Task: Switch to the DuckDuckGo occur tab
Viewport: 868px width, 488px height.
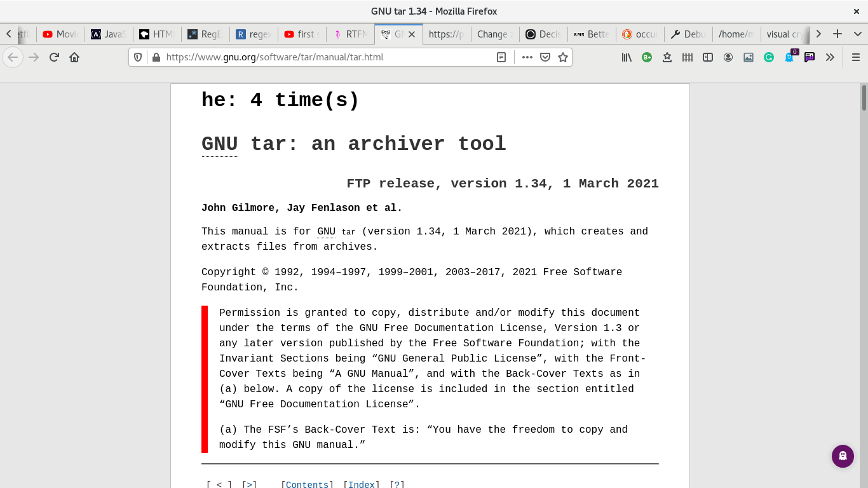Action: pyautogui.click(x=640, y=34)
